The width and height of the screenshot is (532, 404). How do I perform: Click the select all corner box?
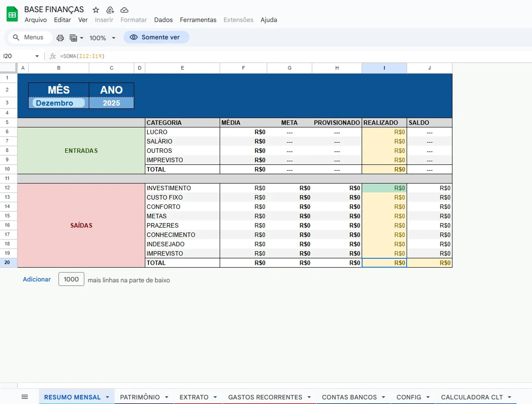[8, 68]
